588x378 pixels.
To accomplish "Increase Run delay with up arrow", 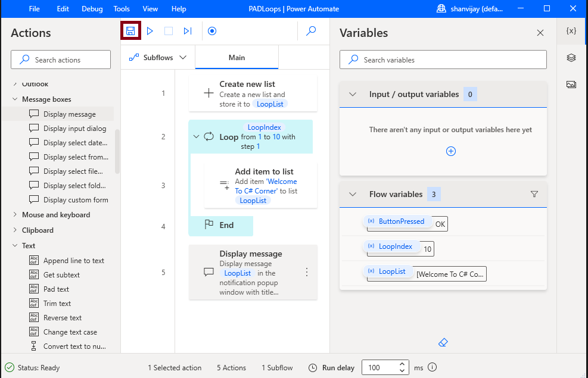I will click(402, 364).
